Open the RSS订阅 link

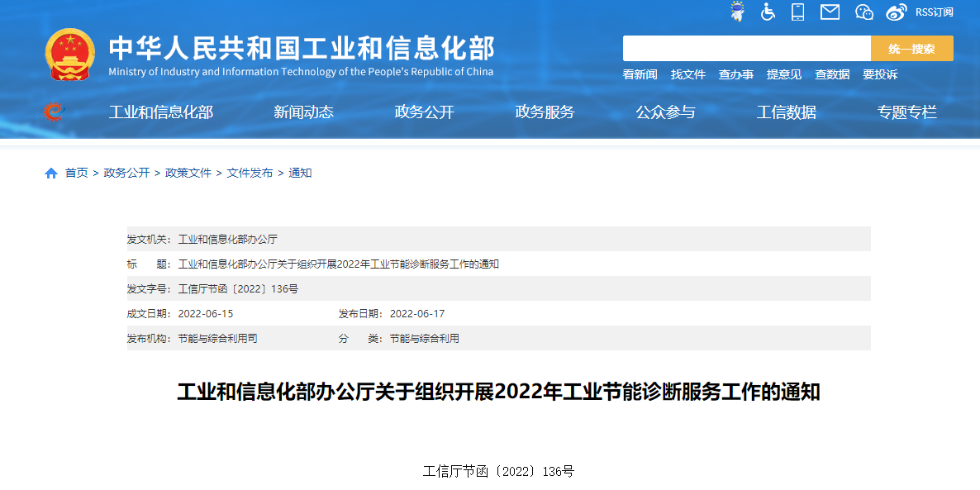click(x=934, y=12)
